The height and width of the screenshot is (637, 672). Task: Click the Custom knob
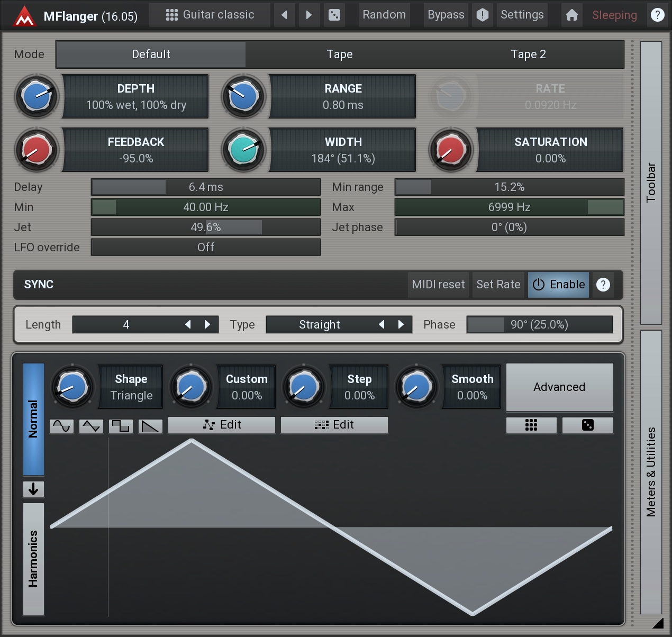coord(191,387)
